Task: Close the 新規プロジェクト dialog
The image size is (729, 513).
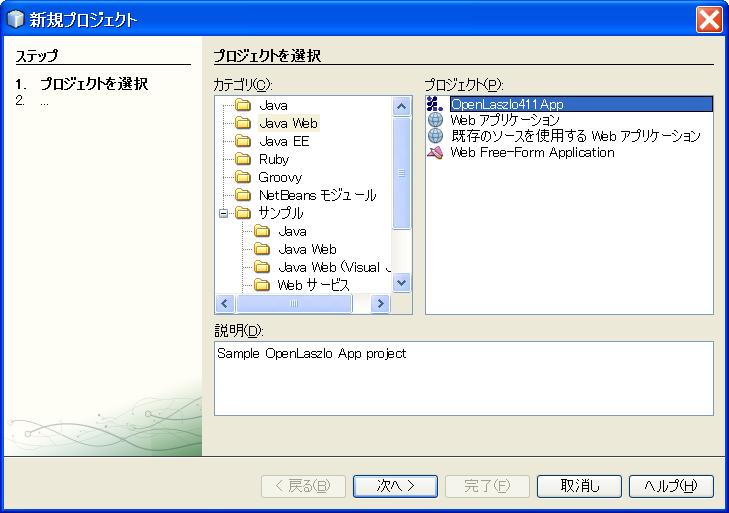Action: [709, 20]
